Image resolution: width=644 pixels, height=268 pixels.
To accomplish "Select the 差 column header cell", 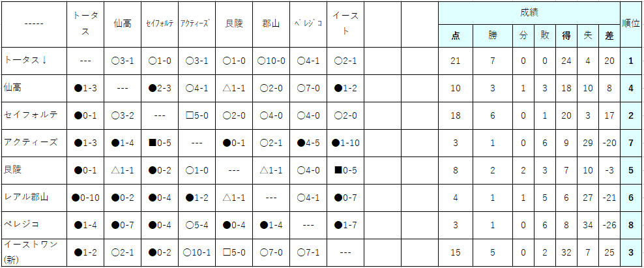I will click(609, 36).
